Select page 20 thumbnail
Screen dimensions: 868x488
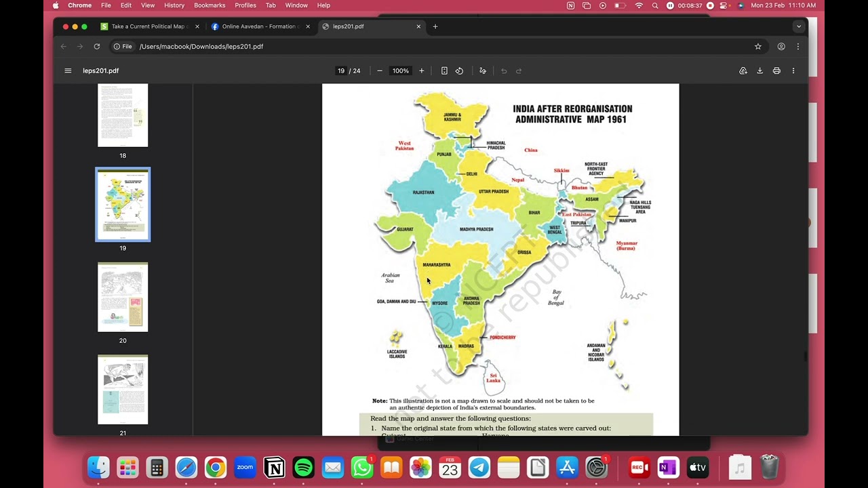(123, 298)
